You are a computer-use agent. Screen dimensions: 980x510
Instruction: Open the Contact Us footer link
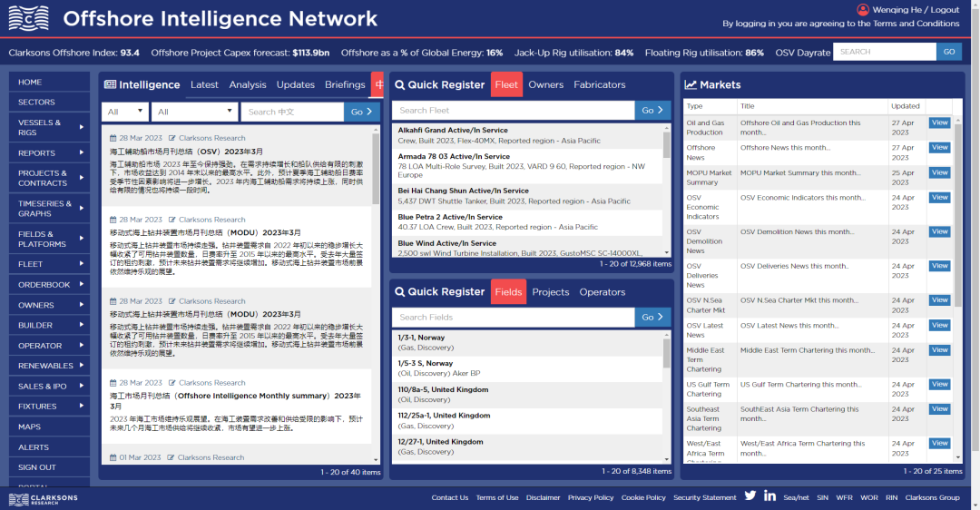[449, 497]
